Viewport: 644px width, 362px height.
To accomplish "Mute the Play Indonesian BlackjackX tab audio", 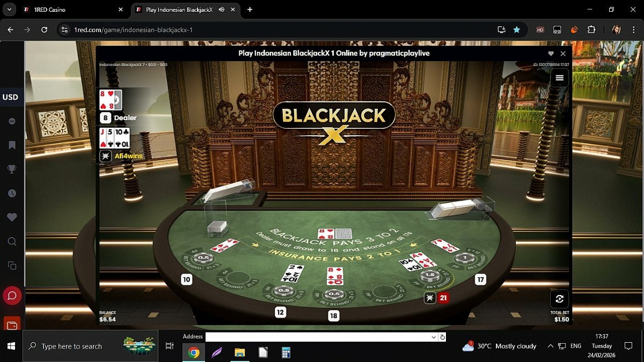I will pos(222,10).
